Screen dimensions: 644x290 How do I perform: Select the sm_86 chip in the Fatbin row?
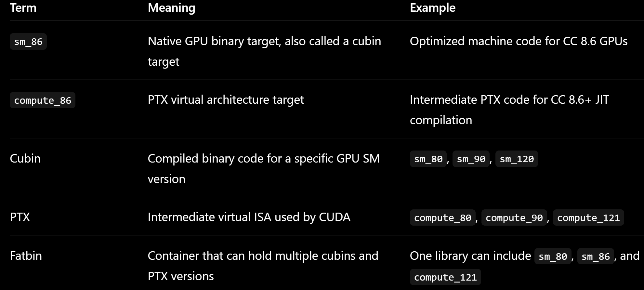[x=596, y=256]
